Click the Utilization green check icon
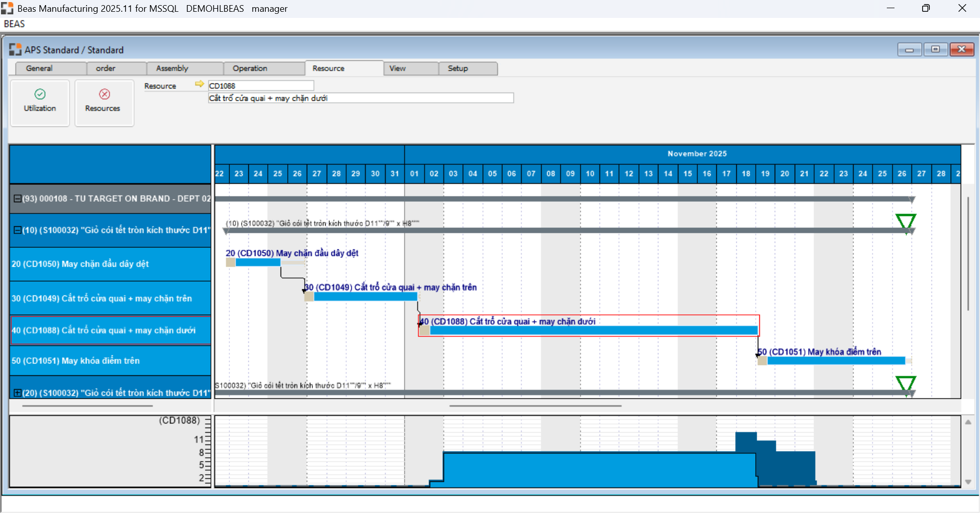The image size is (980, 513). [40, 94]
